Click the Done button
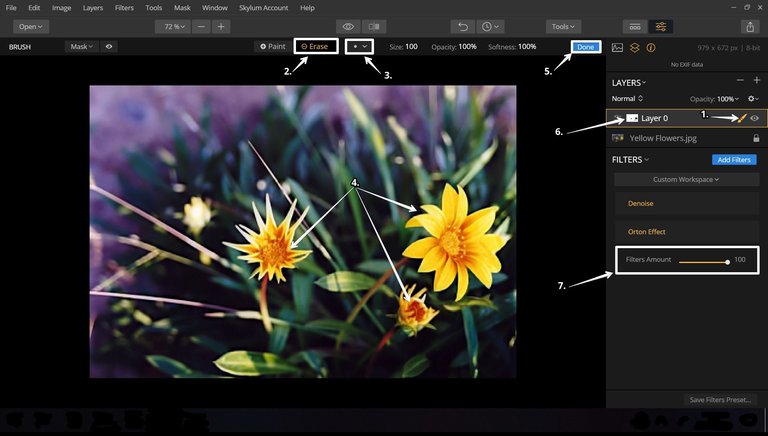The height and width of the screenshot is (436, 768). pos(586,47)
